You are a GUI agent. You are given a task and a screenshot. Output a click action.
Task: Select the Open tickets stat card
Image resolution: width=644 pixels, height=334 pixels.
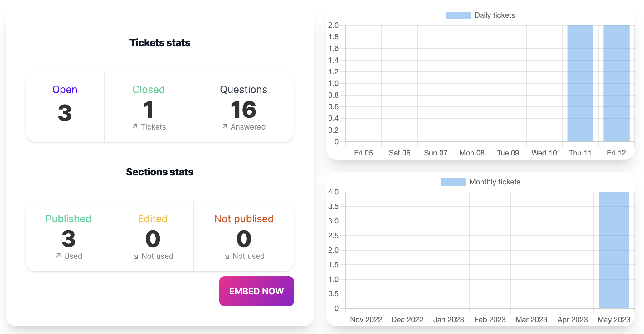pos(65,107)
